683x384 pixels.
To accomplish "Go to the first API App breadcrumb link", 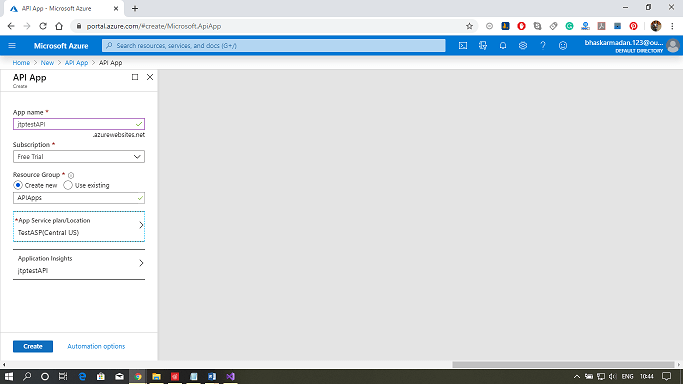I will point(76,63).
